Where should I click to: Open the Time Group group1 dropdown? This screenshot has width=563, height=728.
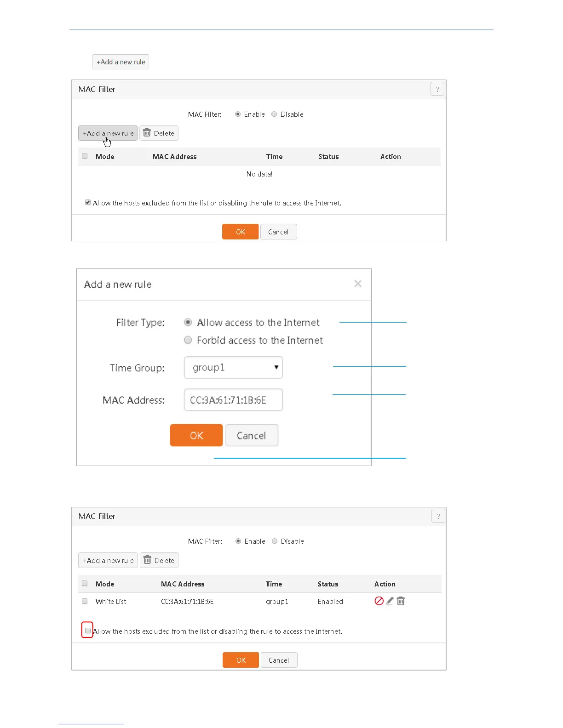(233, 368)
